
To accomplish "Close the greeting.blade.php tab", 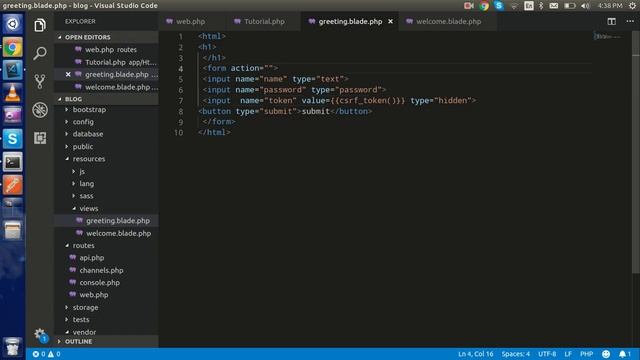I will (x=391, y=22).
